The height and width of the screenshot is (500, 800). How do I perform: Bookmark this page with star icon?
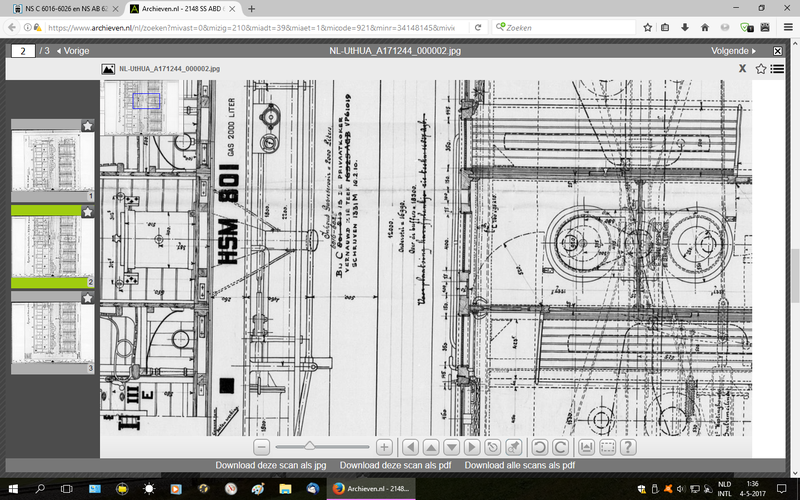coord(647,28)
